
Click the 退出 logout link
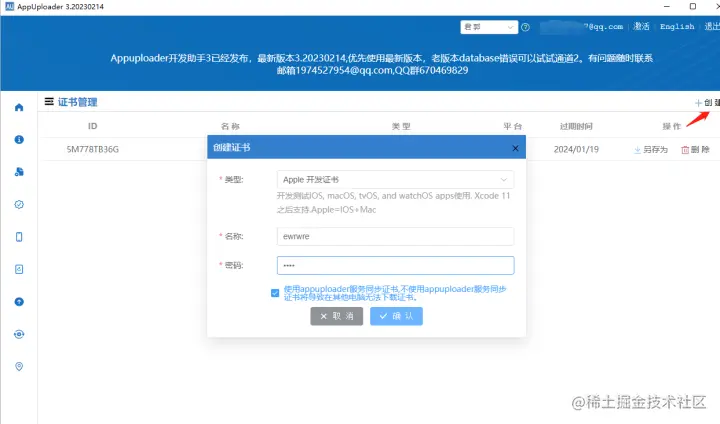coord(712,27)
